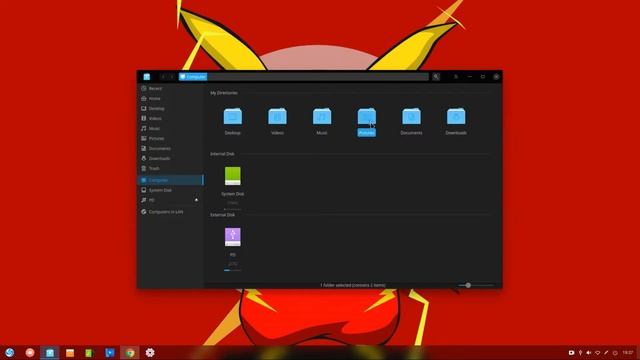
Task: Select the purple PD USB disk icon
Action: pyautogui.click(x=233, y=237)
